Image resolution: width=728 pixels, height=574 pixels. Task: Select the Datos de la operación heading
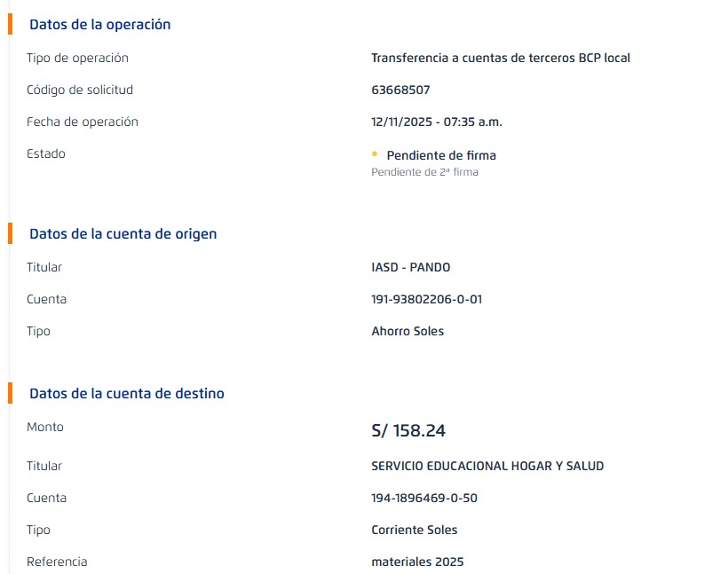(x=99, y=25)
